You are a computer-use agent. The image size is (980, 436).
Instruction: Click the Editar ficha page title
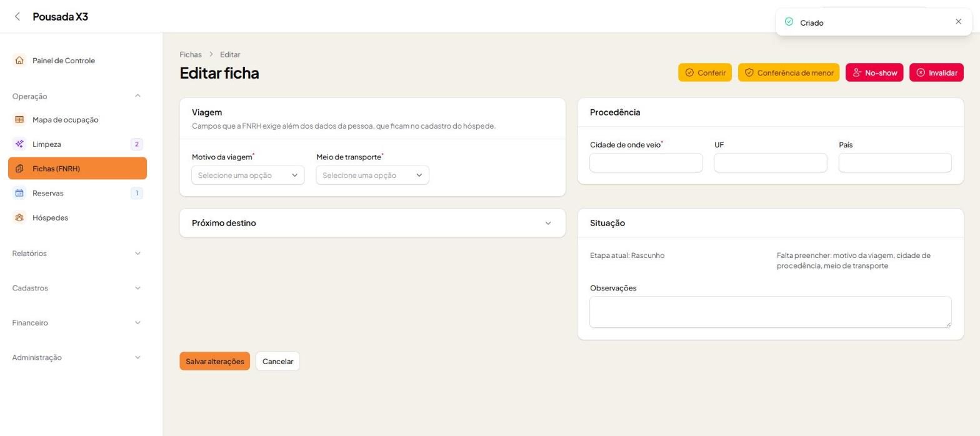219,73
